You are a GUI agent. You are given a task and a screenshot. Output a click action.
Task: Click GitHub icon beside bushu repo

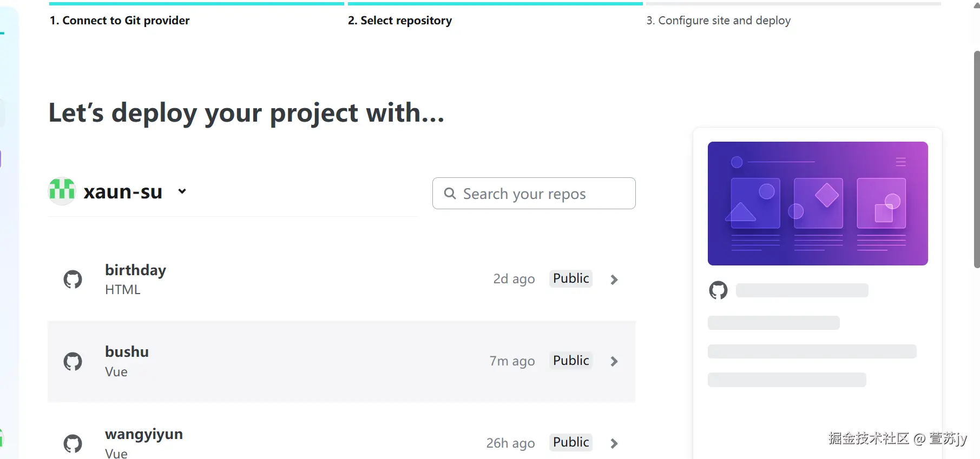73,361
